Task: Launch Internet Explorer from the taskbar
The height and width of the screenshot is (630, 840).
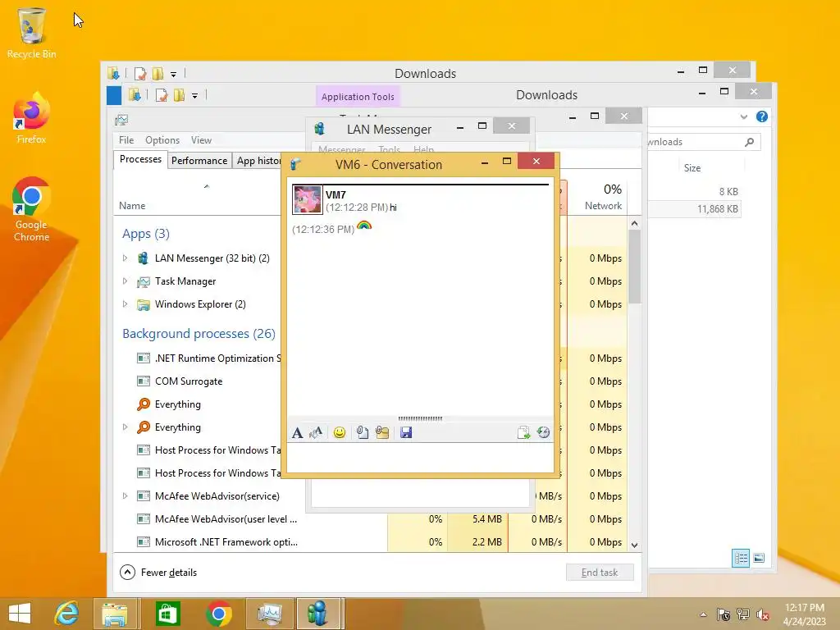Action: click(66, 614)
